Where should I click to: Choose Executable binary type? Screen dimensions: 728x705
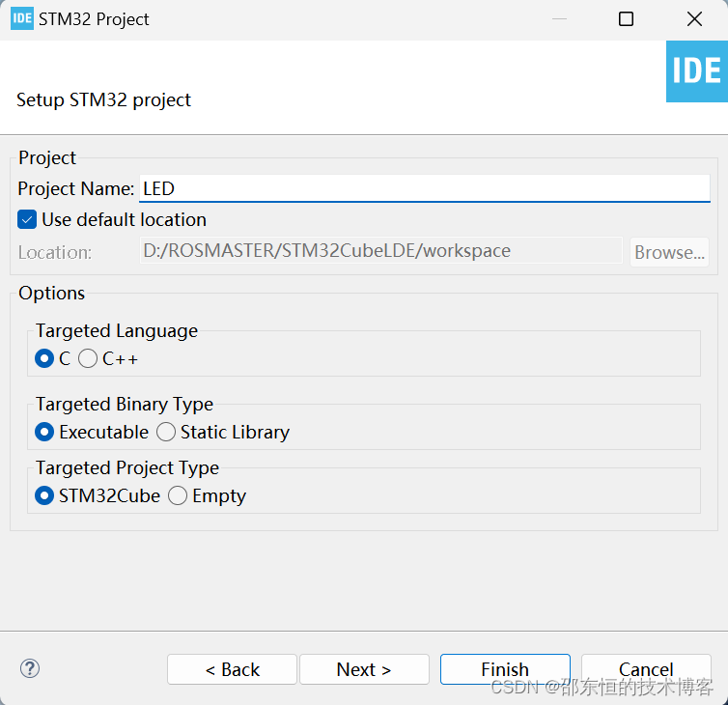[x=44, y=432]
